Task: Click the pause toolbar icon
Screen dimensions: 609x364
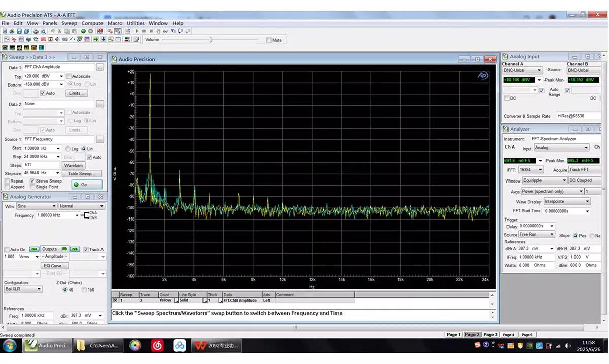Action: pos(144,31)
